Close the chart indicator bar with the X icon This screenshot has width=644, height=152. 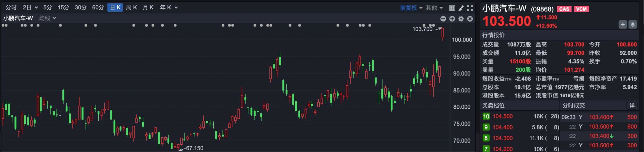[x=470, y=19]
